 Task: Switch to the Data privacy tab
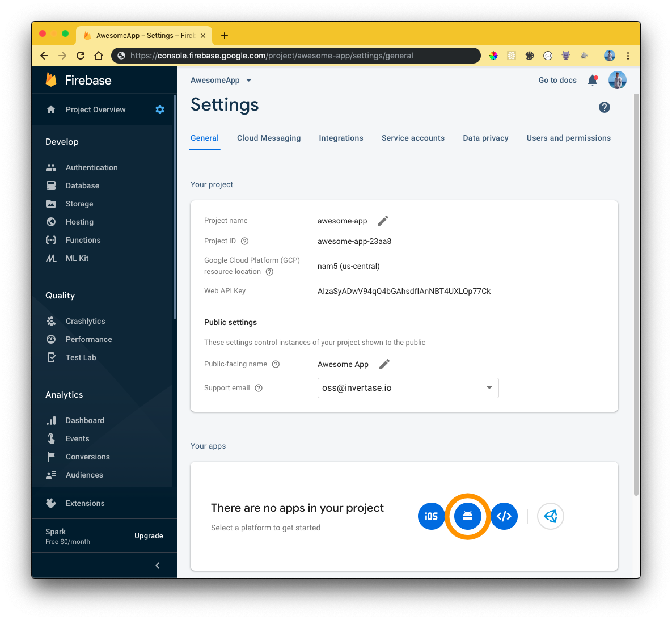point(485,138)
